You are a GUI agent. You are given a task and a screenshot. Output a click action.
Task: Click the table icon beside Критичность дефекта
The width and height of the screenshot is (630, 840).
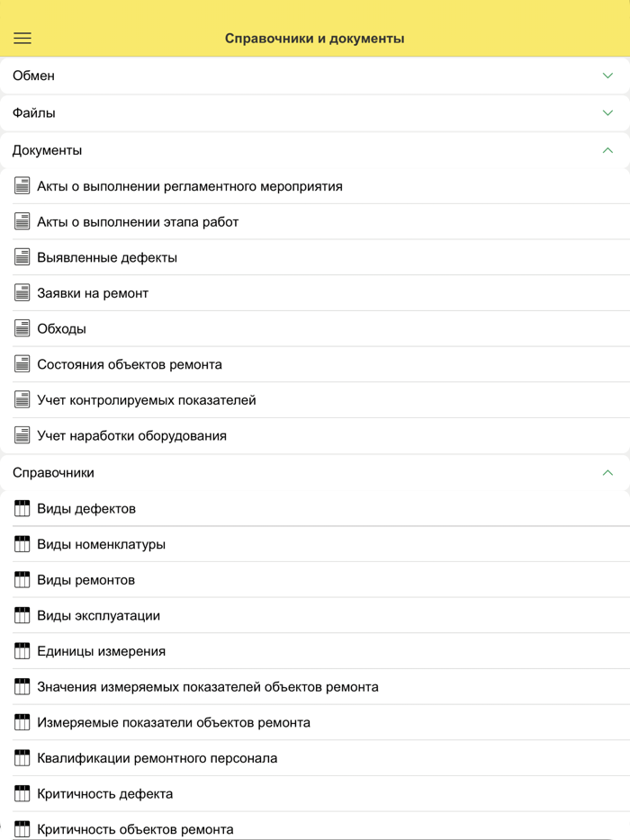click(22, 793)
